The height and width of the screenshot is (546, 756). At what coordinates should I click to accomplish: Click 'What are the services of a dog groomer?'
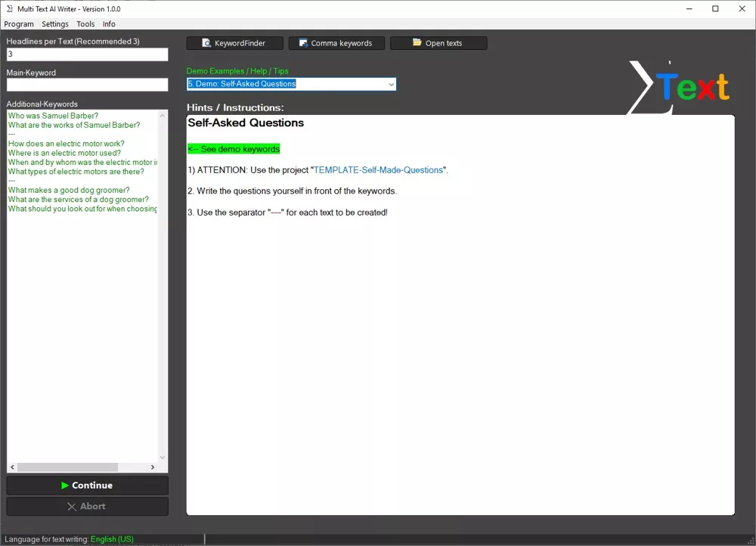tap(78, 199)
